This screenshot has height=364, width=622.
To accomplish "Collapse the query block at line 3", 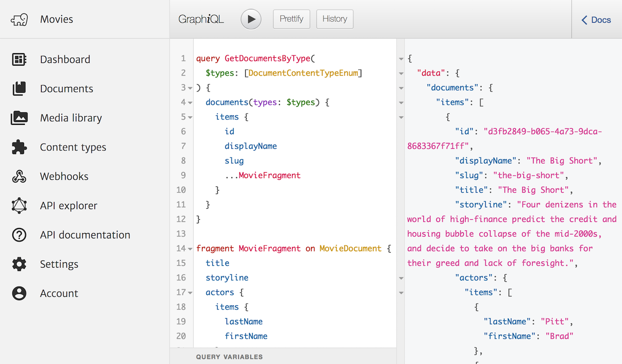I will pyautogui.click(x=190, y=88).
